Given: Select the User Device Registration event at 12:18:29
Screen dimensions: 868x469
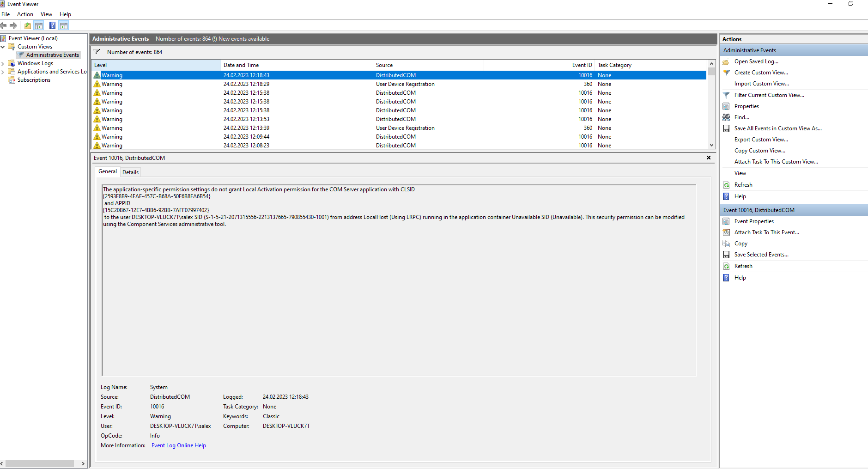Looking at the screenshot, I should click(x=399, y=84).
